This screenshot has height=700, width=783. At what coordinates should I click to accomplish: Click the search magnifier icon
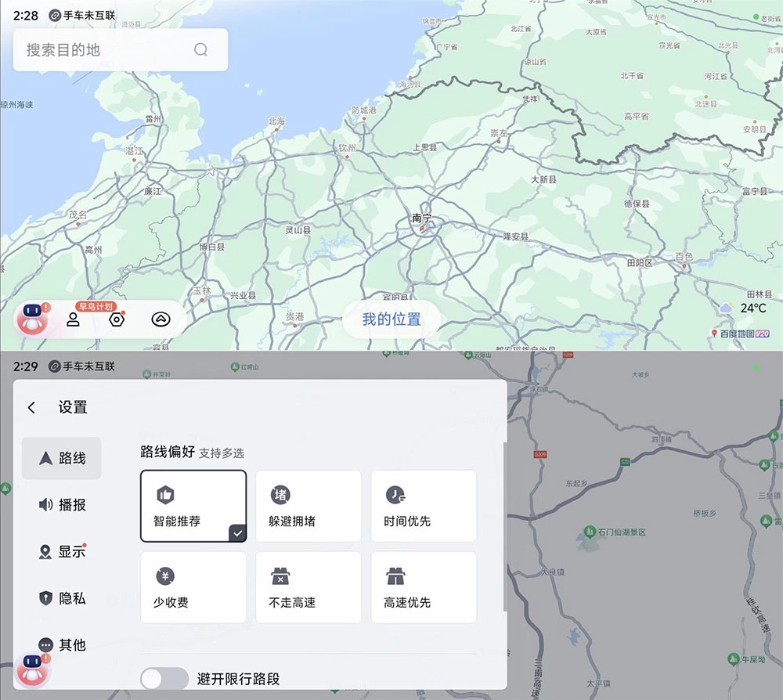(201, 49)
